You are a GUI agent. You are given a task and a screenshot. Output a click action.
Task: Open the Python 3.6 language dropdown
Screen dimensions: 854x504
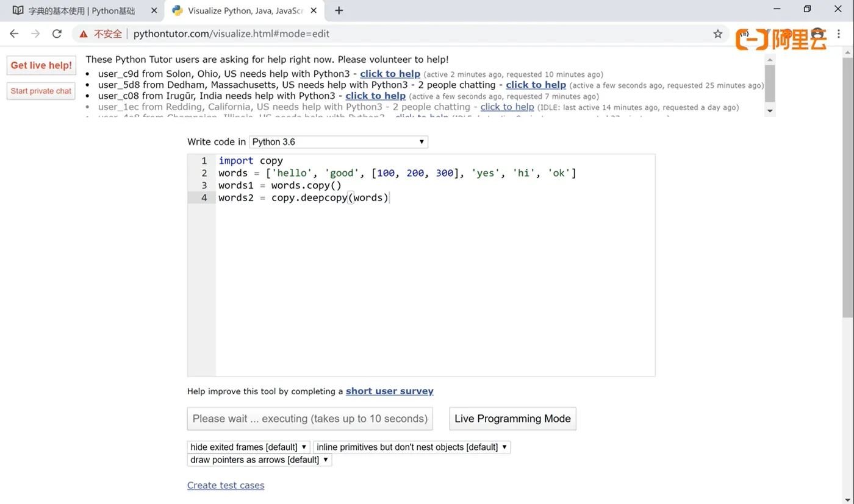tap(339, 142)
